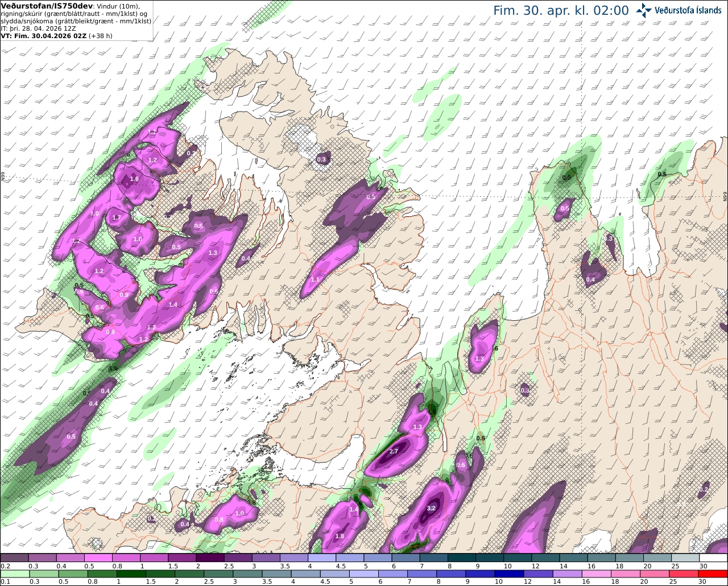This screenshot has width=728, height=586.
Task: Choose the first dark purple swatch in the top legend row
Action: point(14,558)
